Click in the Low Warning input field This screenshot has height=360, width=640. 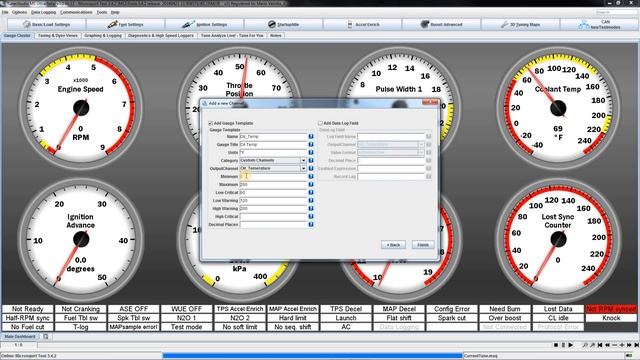click(x=273, y=200)
